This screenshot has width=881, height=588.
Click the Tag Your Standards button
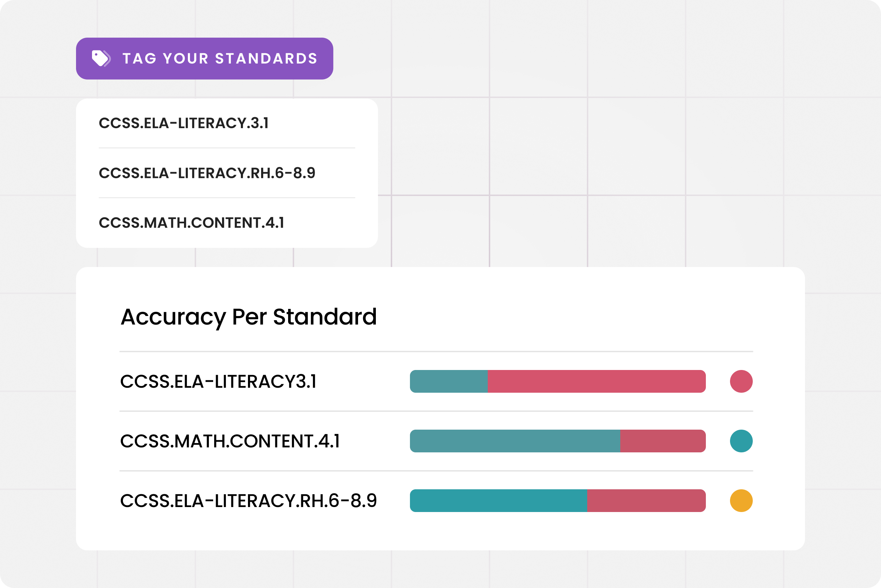click(x=205, y=59)
